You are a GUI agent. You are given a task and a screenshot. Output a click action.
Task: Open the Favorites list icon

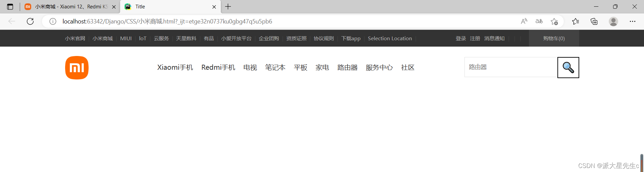(x=576, y=21)
